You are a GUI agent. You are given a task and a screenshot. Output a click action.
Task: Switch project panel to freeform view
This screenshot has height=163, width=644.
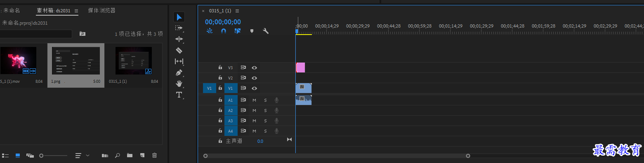coord(30,156)
